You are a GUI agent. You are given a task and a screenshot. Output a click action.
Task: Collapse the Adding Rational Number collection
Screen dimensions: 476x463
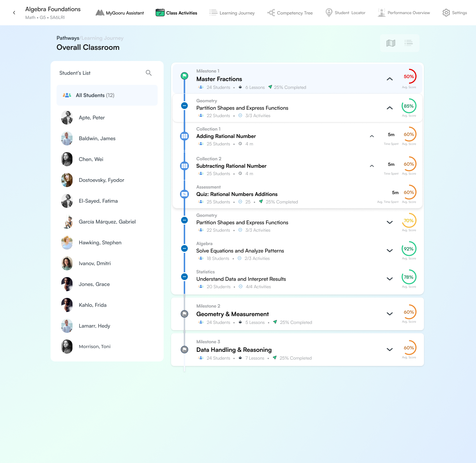[x=372, y=136]
